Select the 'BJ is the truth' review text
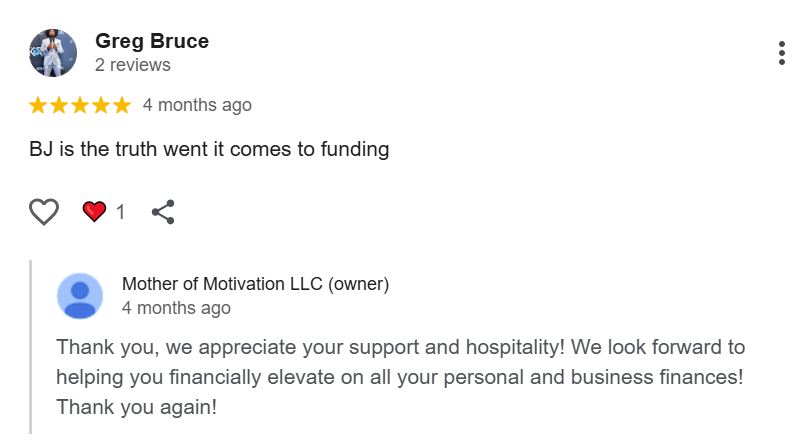 tap(209, 150)
